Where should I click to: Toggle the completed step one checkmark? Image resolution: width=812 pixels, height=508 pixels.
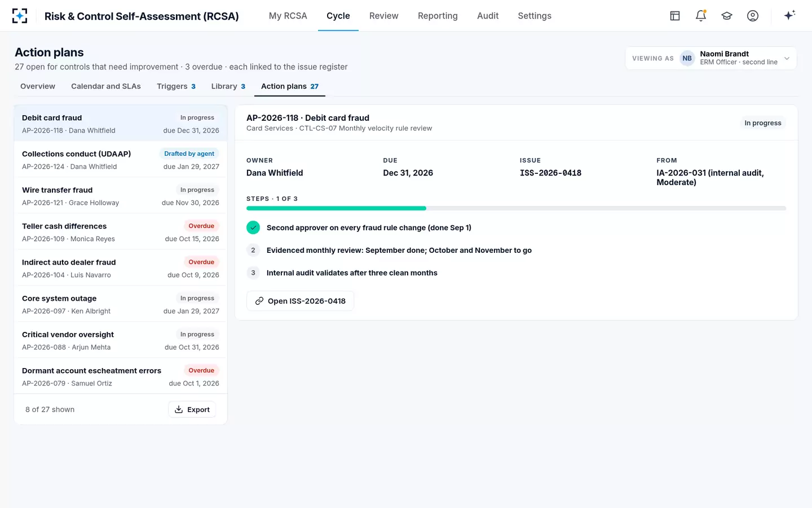pos(253,227)
